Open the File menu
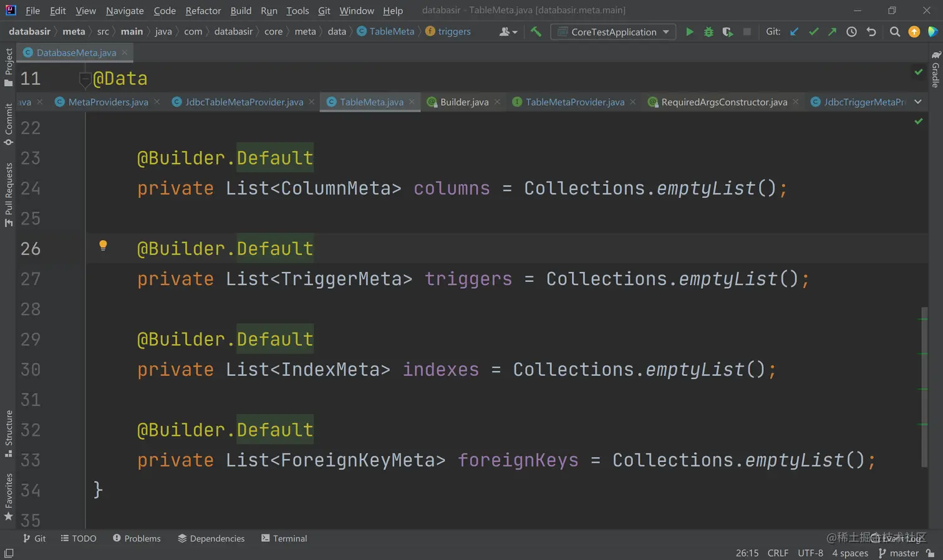943x560 pixels. click(32, 11)
